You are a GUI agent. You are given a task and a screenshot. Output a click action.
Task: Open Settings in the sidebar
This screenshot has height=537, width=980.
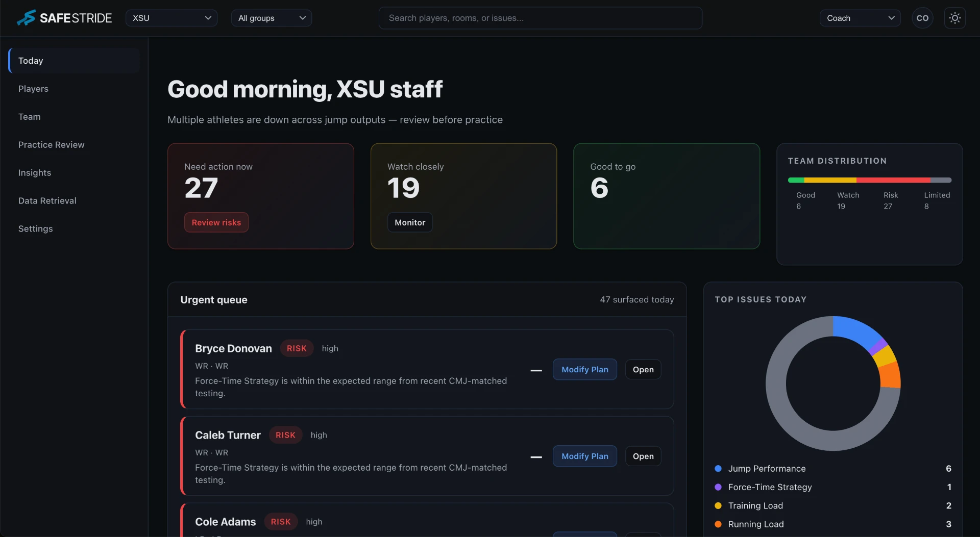pyautogui.click(x=75, y=229)
